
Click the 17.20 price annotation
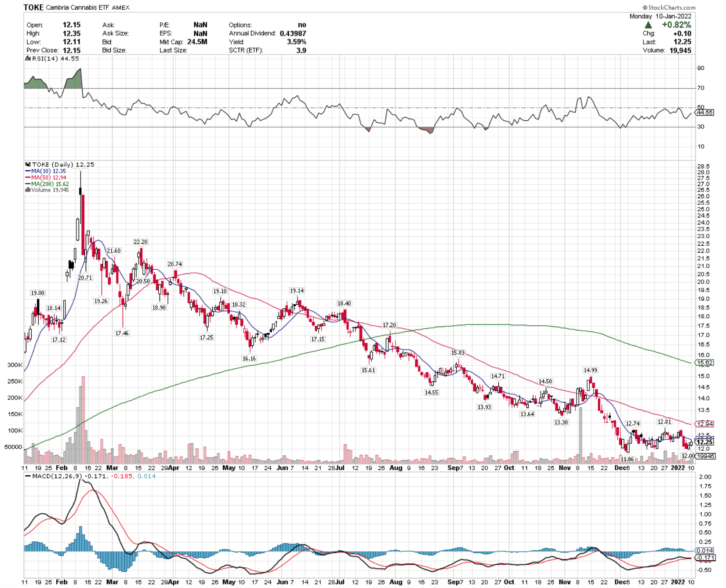[x=389, y=325]
